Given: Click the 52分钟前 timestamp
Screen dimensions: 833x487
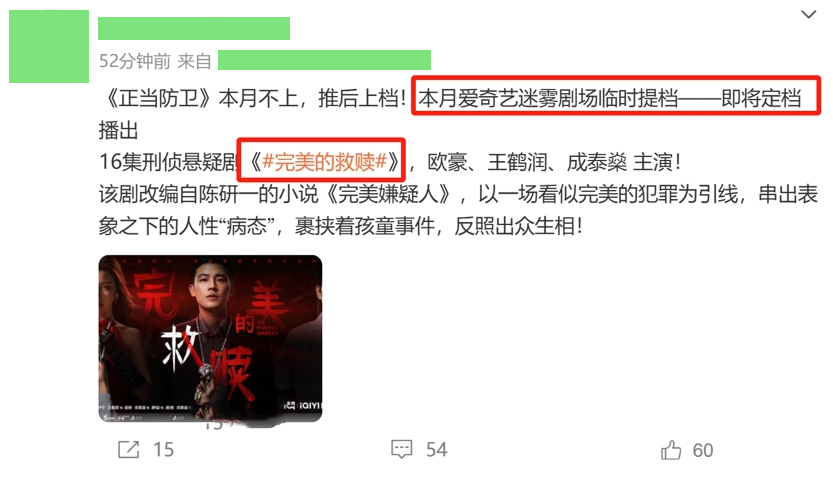Looking at the screenshot, I should click(135, 61).
